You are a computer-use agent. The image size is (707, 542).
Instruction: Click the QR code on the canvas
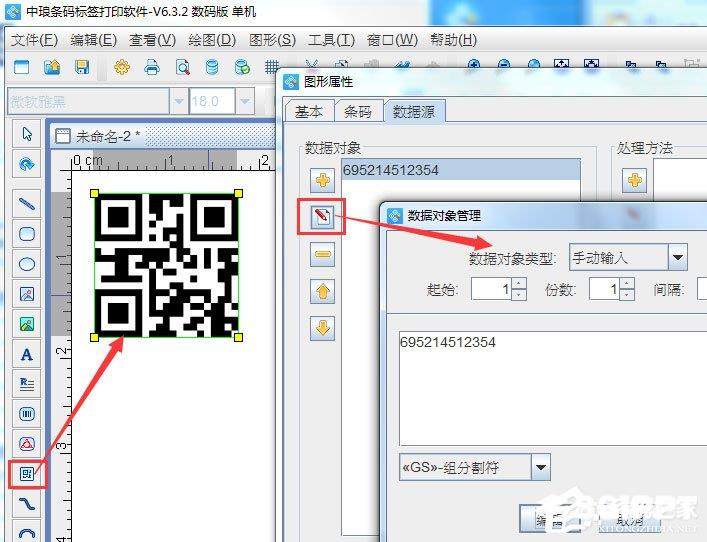click(x=166, y=266)
